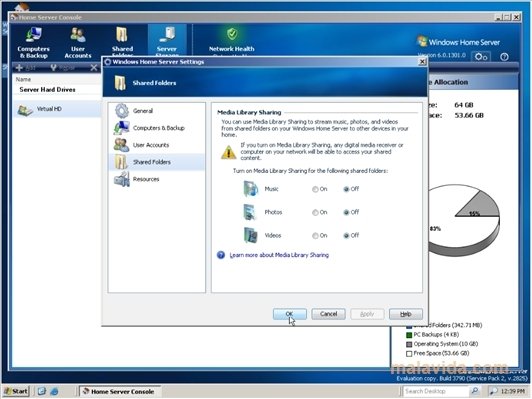Click the Resources sidebar icon

[121, 179]
